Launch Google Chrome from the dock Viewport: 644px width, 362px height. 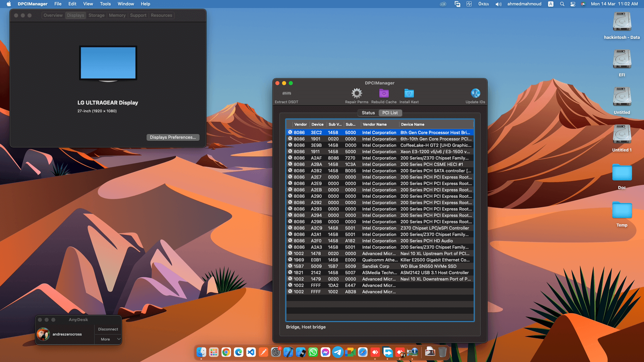point(226,352)
